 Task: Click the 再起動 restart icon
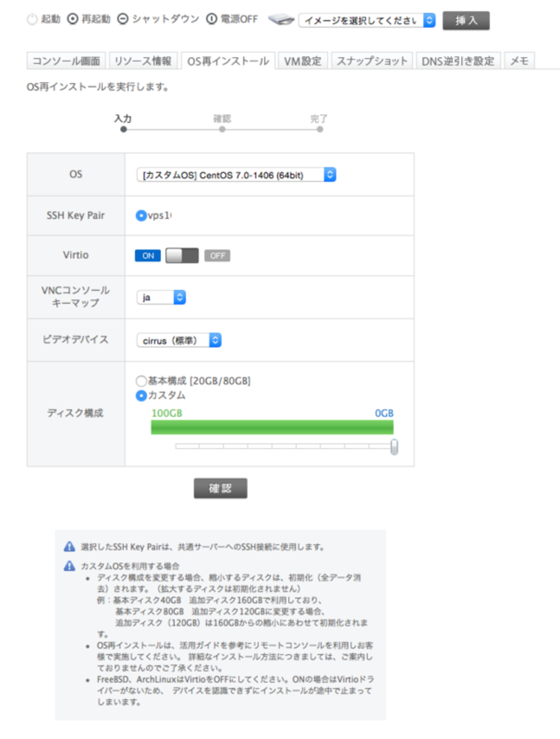72,19
